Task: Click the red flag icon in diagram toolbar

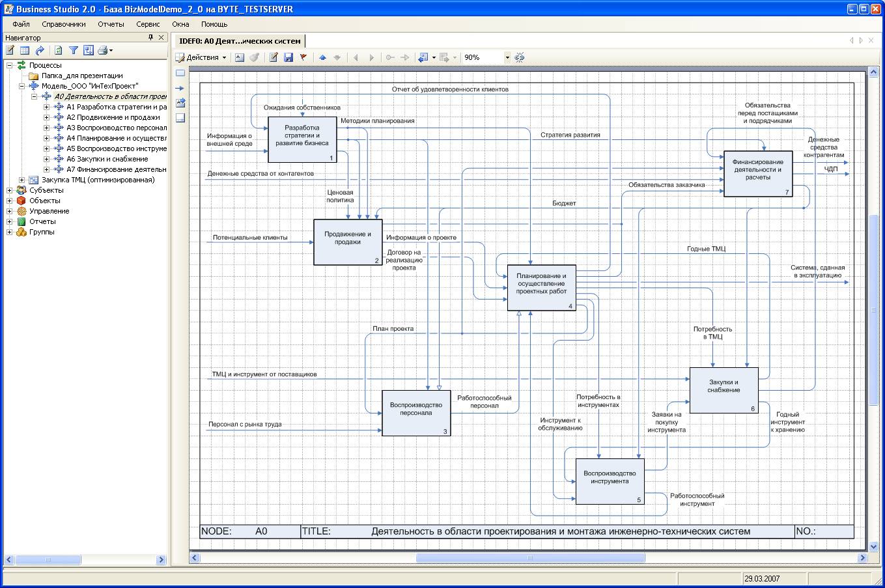Action: click(x=303, y=57)
